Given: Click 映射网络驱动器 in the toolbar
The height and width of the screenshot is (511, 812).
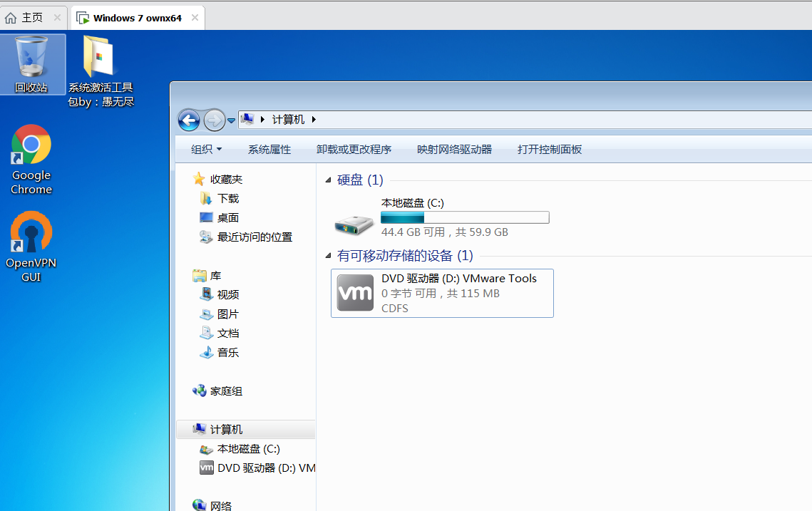Looking at the screenshot, I should 454,150.
